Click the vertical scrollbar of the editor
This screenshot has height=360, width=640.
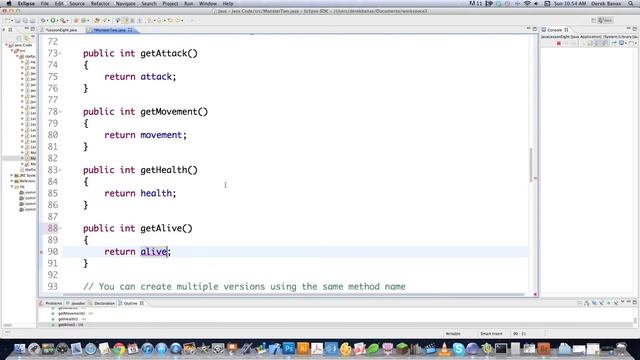[x=531, y=164]
